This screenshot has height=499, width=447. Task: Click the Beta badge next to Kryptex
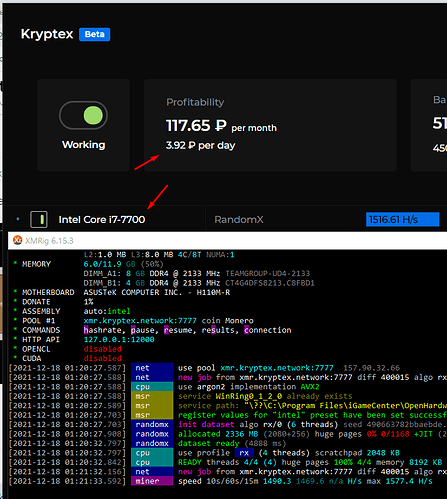pyautogui.click(x=94, y=34)
